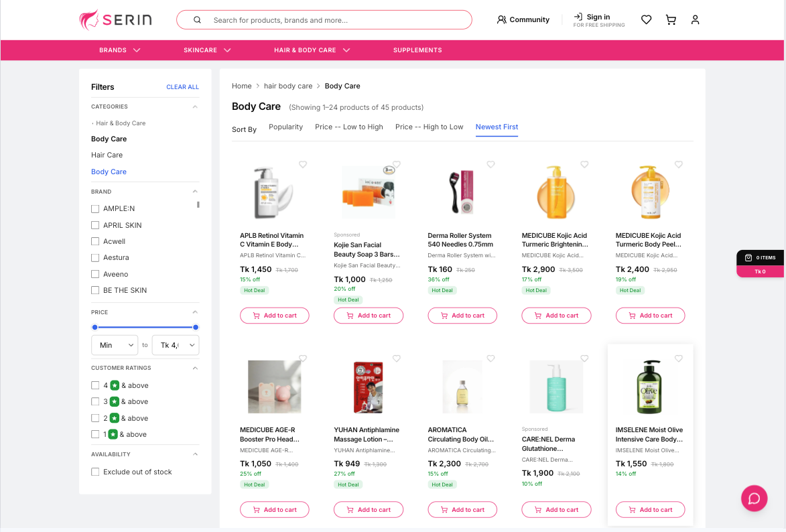Check the Aestura brand filter
The image size is (786, 532).
(x=95, y=258)
